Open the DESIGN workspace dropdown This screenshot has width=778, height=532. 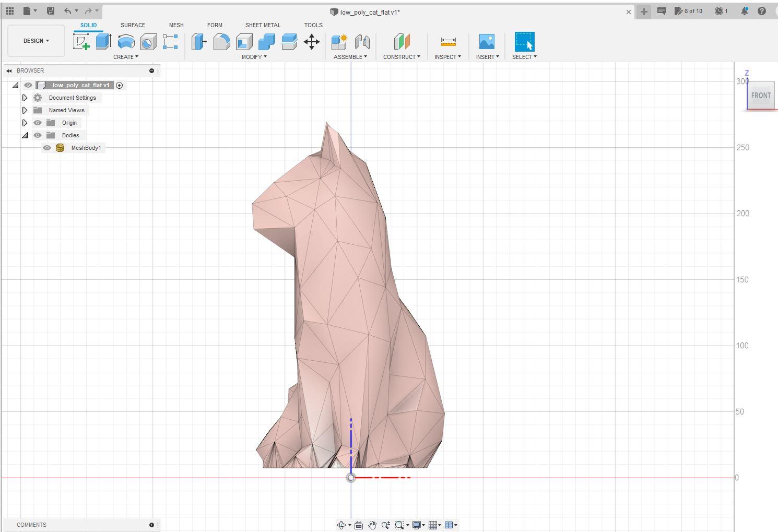36,41
